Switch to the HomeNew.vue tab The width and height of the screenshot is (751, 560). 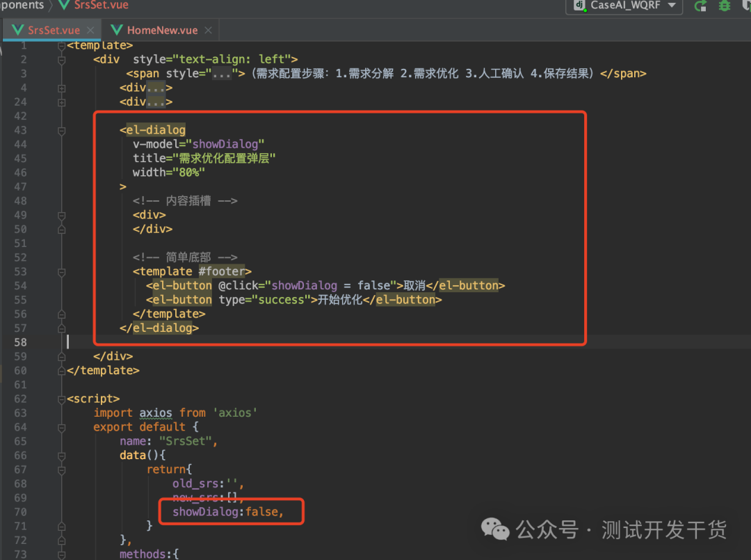point(161,30)
